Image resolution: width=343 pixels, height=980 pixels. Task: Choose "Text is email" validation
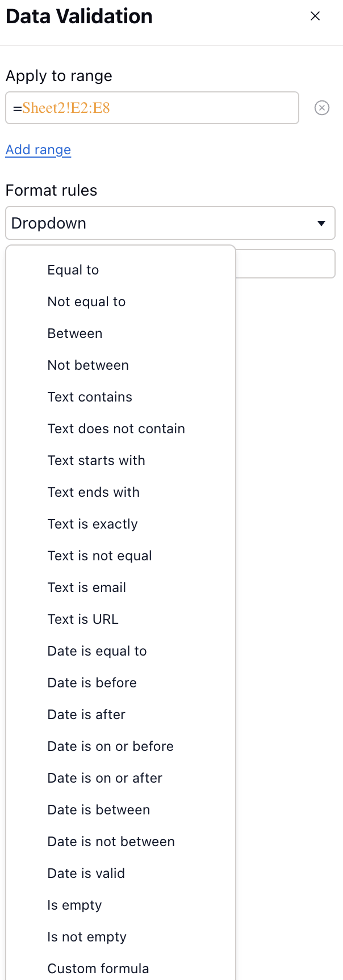pyautogui.click(x=86, y=587)
